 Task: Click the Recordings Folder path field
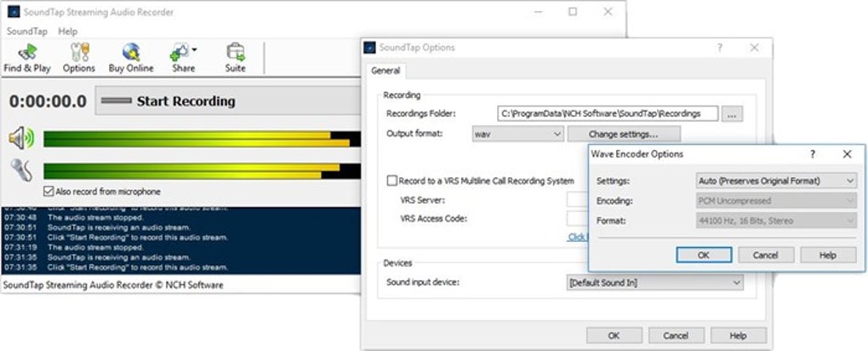tap(608, 113)
